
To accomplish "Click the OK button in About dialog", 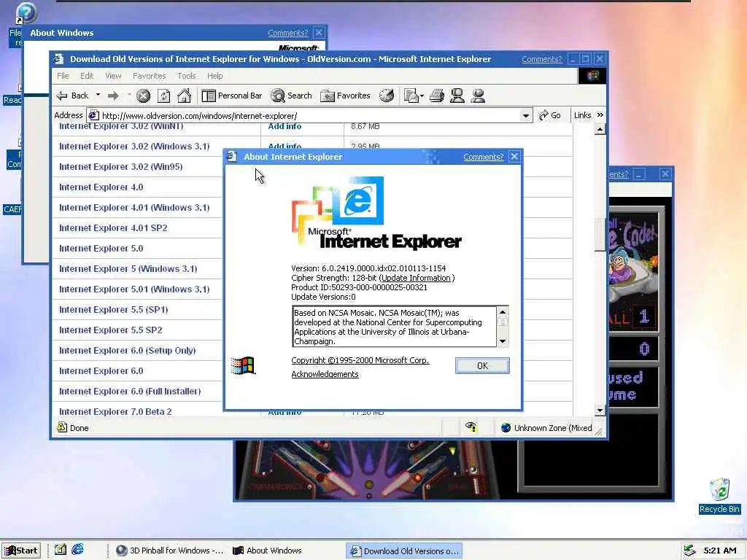I will tap(482, 366).
